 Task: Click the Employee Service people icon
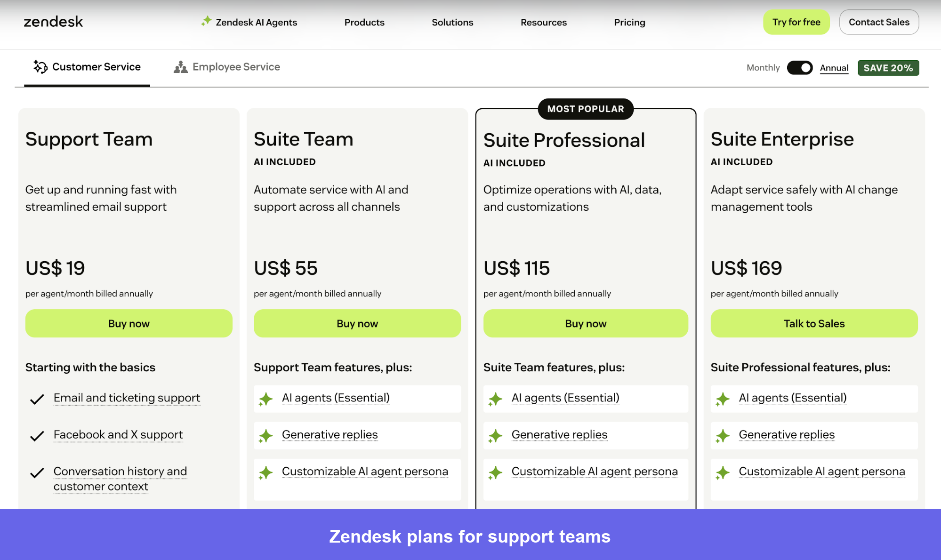pos(180,67)
